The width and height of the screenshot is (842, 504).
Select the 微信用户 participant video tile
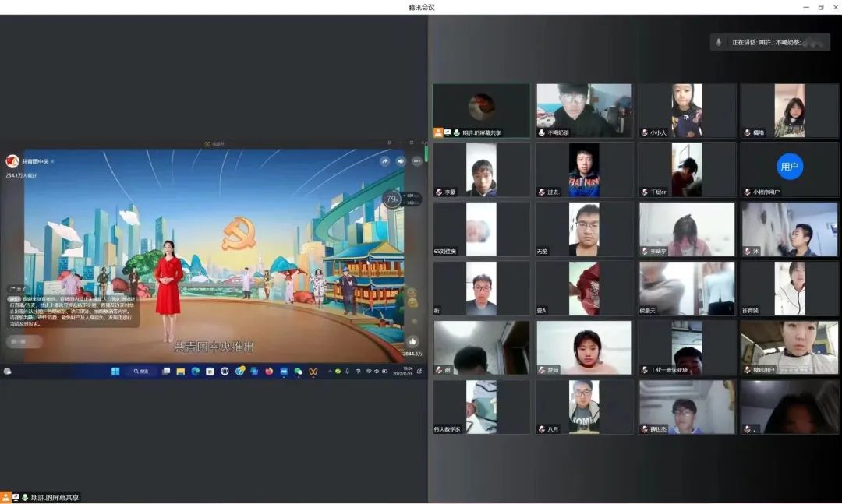789,347
